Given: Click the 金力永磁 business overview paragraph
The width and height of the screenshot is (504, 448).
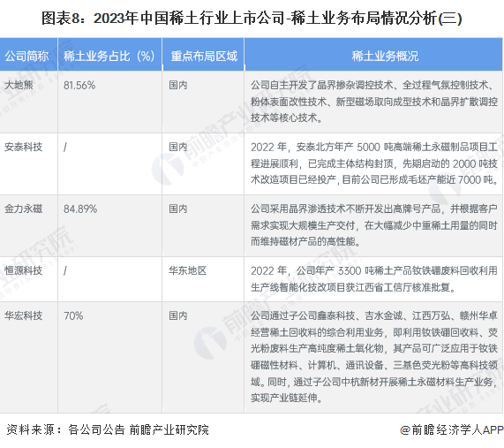Looking at the screenshot, I should (374, 225).
